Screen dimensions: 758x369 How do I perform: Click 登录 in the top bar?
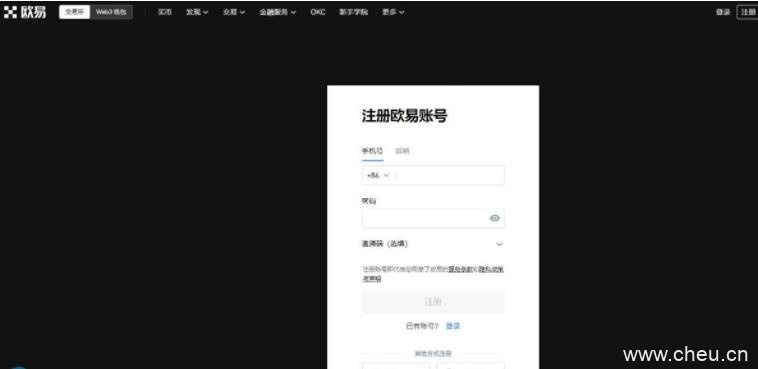click(723, 12)
